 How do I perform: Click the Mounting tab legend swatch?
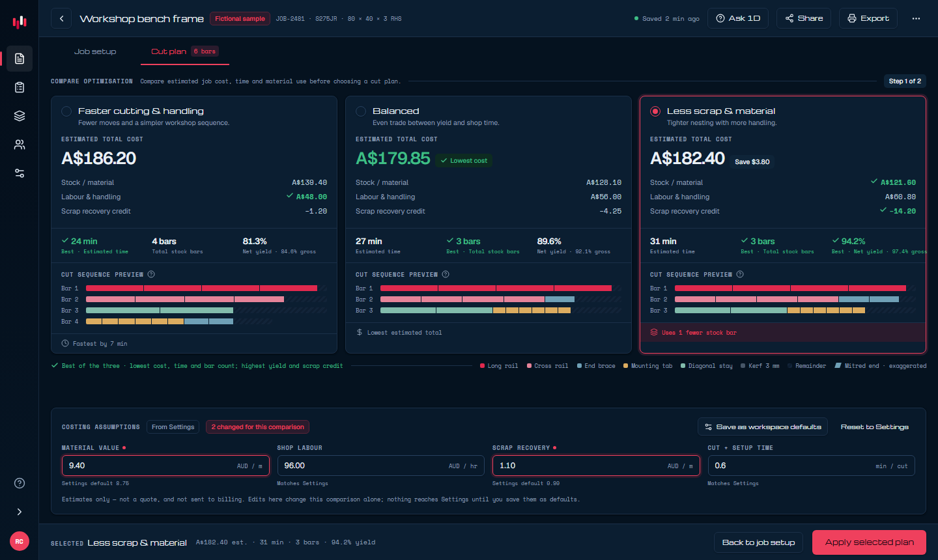click(625, 366)
